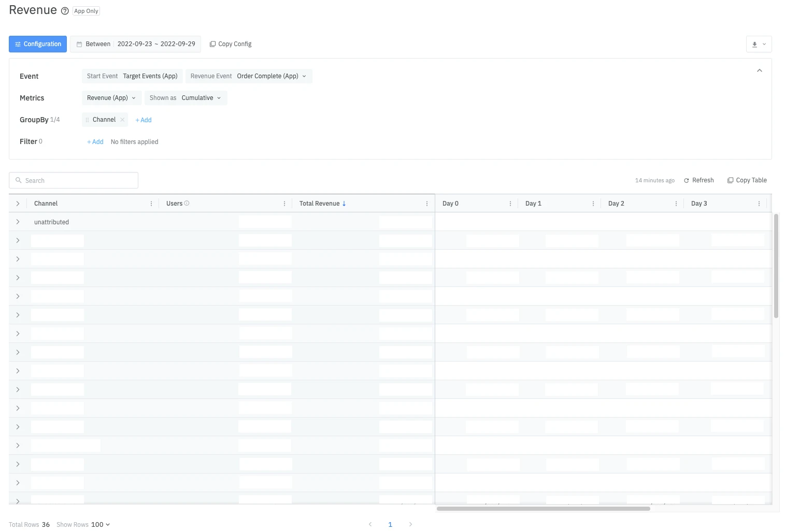This screenshot has height=532, width=785.
Task: Click the Refresh button
Action: pos(698,180)
